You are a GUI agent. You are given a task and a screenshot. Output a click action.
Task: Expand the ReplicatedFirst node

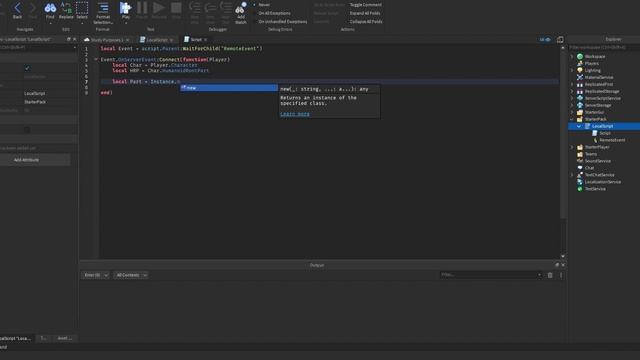coord(572,84)
